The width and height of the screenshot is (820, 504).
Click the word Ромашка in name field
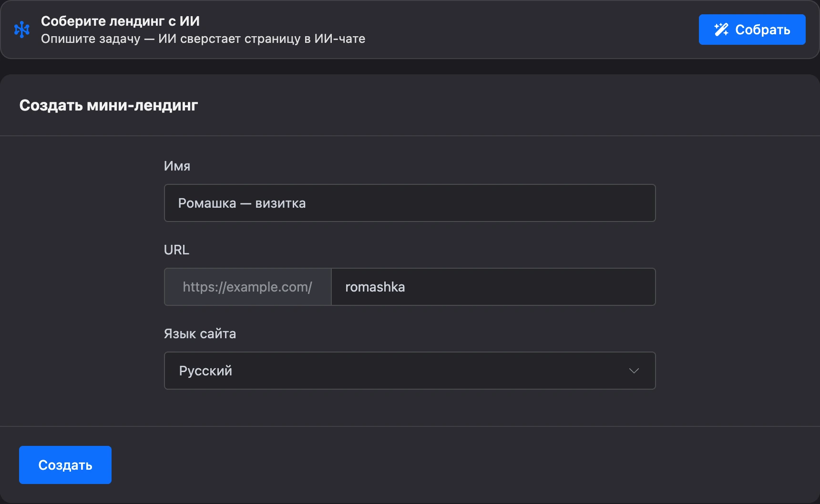pos(207,203)
